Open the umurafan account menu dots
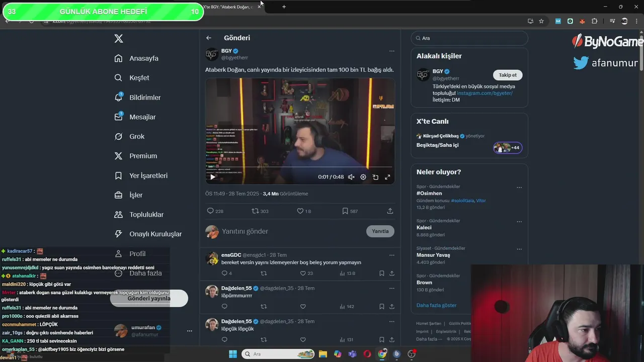Image resolution: width=644 pixels, height=362 pixels. pos(190,331)
